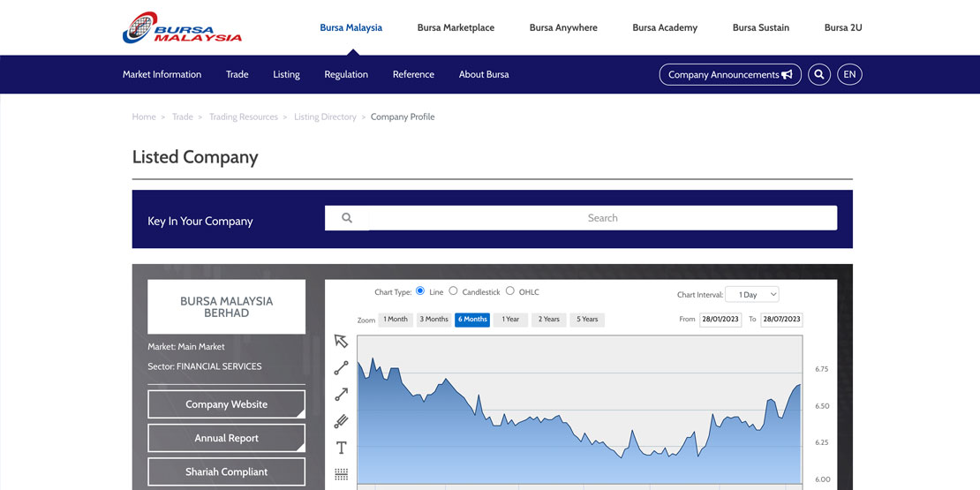Image resolution: width=980 pixels, height=490 pixels.
Task: Zoom chart to 5 Years
Action: [x=587, y=320]
